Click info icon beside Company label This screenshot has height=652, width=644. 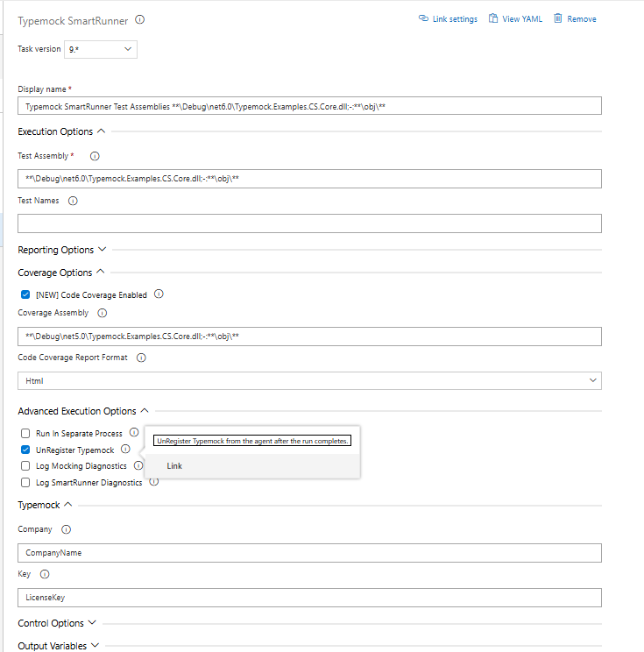point(66,529)
